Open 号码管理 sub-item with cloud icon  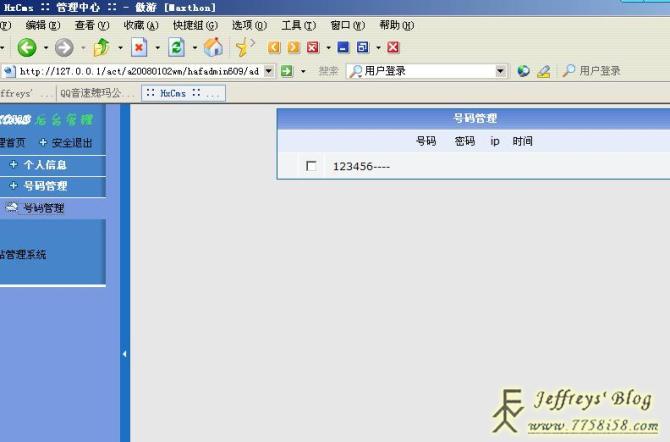(x=42, y=208)
